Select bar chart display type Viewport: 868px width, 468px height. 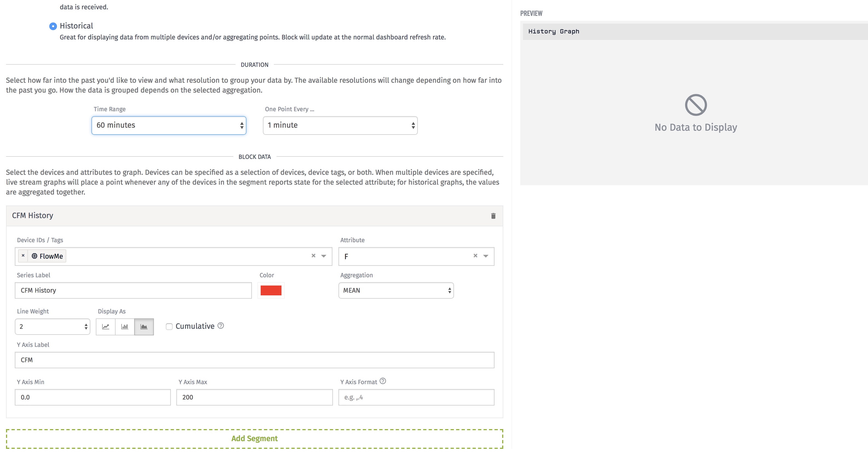coord(125,326)
